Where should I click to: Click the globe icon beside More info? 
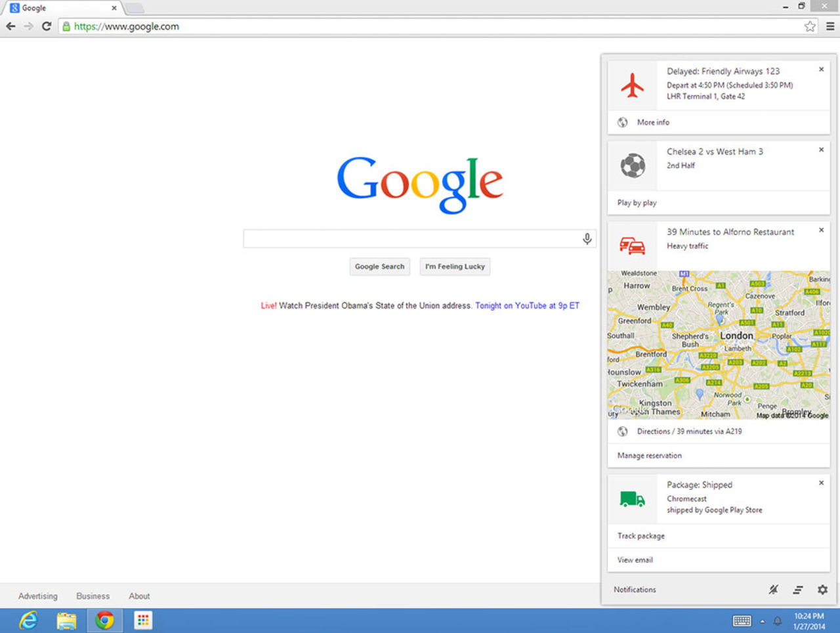(622, 122)
